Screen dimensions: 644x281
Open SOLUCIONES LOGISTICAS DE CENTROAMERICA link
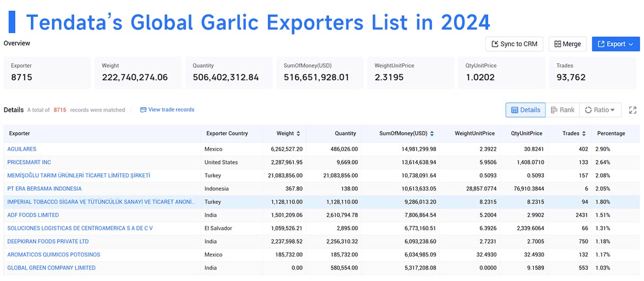click(80, 228)
